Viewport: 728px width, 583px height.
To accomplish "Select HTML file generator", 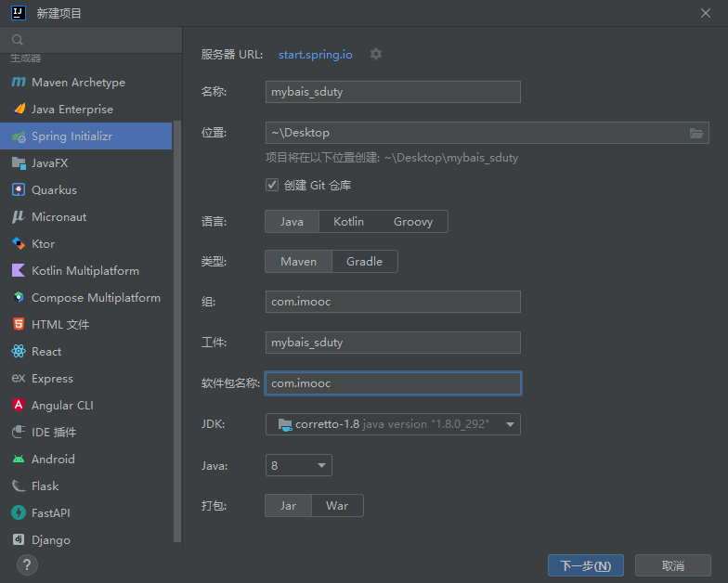I will (x=85, y=325).
